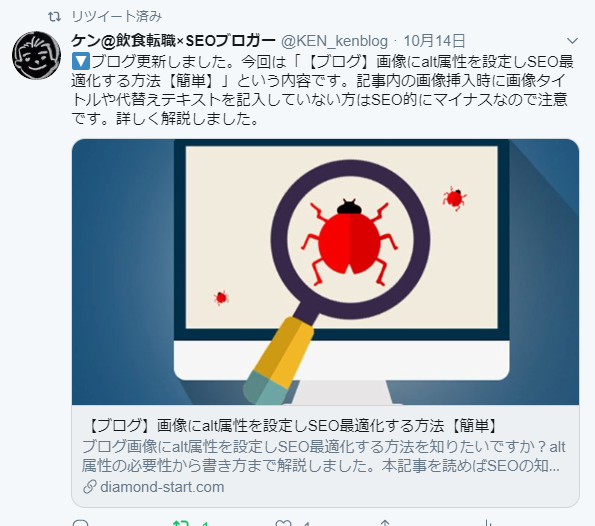Open the ケン@飲食転職×SEOブロガー display name

(173, 41)
